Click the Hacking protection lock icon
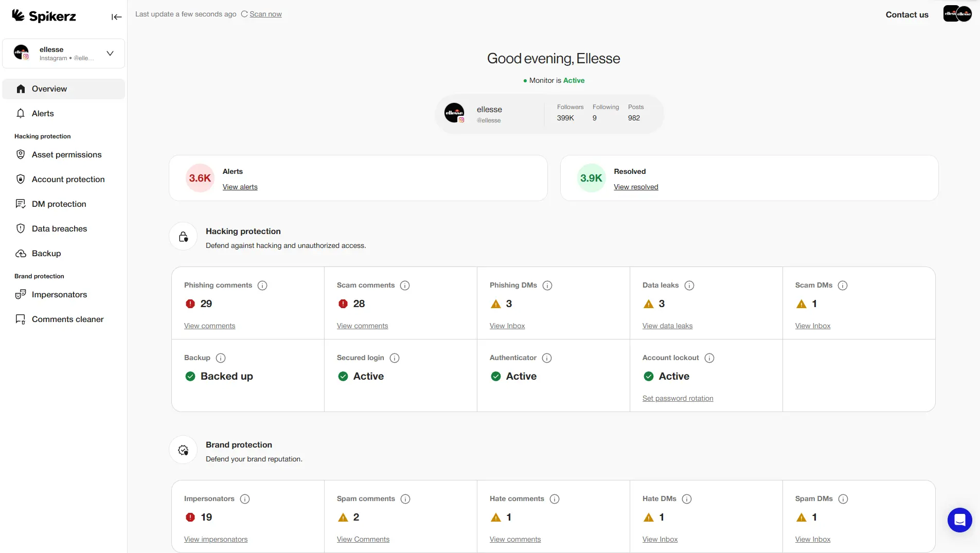 [x=183, y=237]
